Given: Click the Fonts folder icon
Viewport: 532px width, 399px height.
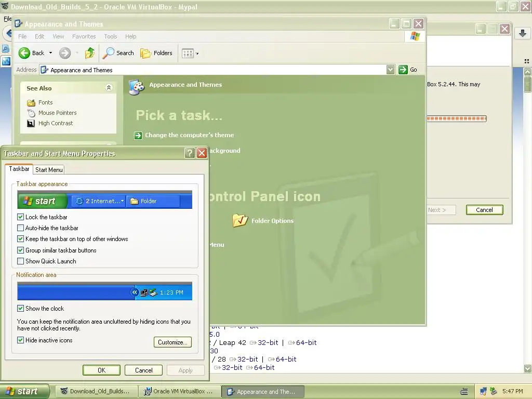Looking at the screenshot, I should (31, 102).
